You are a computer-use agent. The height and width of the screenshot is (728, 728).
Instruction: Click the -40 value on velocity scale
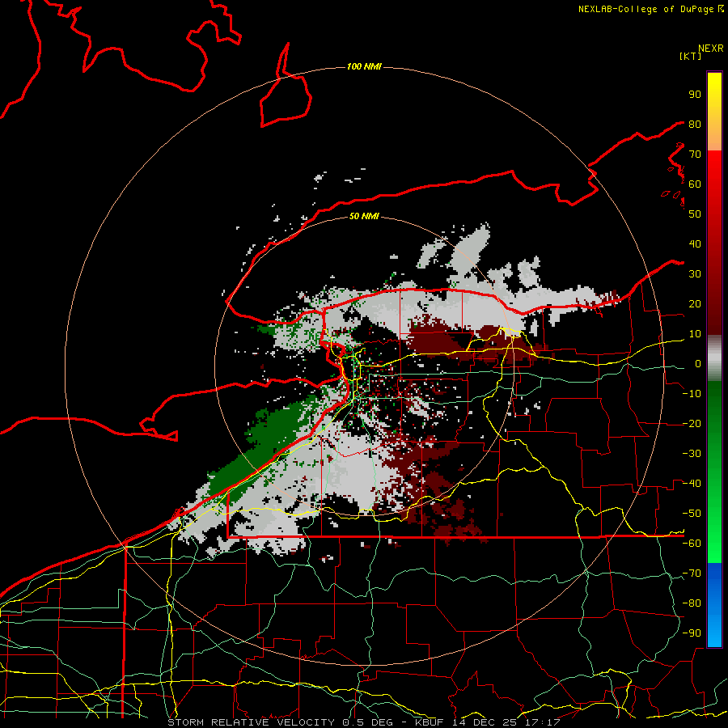[x=692, y=484]
